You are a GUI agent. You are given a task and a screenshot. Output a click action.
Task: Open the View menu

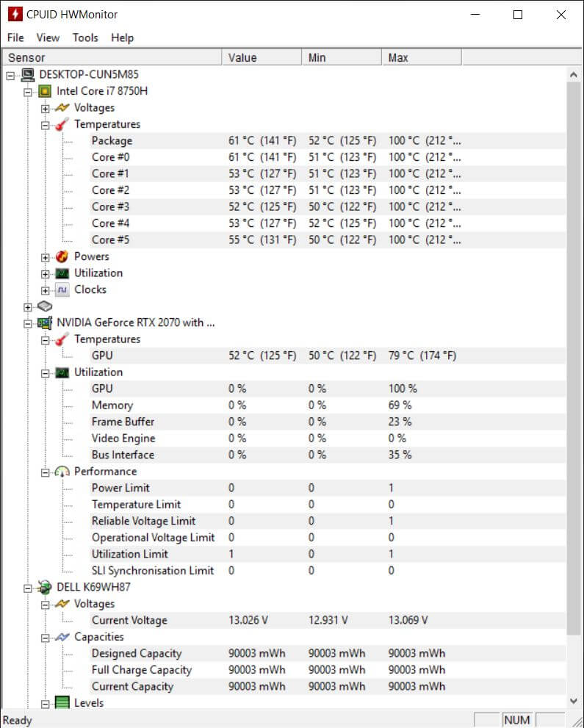pyautogui.click(x=48, y=37)
